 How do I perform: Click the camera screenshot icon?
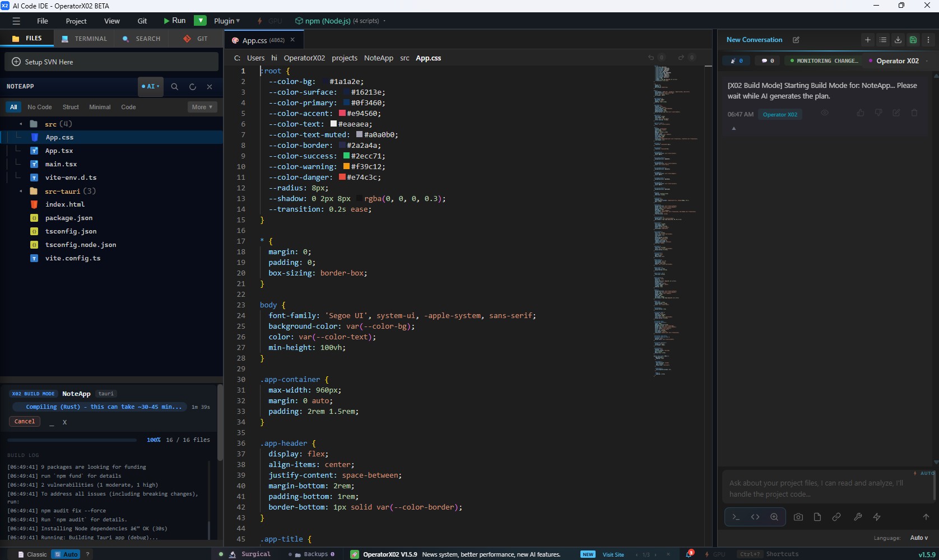pos(798,517)
